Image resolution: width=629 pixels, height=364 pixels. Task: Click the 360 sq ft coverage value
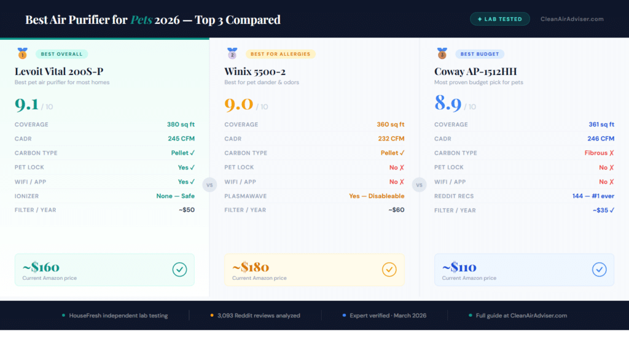pyautogui.click(x=390, y=124)
